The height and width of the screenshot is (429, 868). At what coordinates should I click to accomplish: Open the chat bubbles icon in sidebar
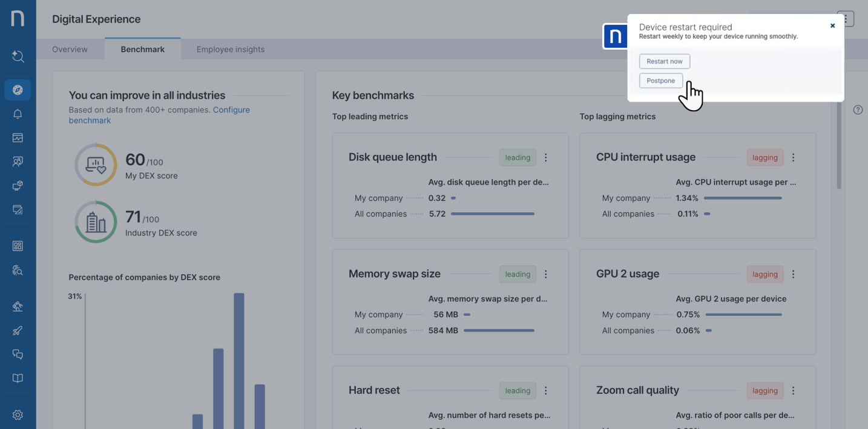(x=18, y=354)
